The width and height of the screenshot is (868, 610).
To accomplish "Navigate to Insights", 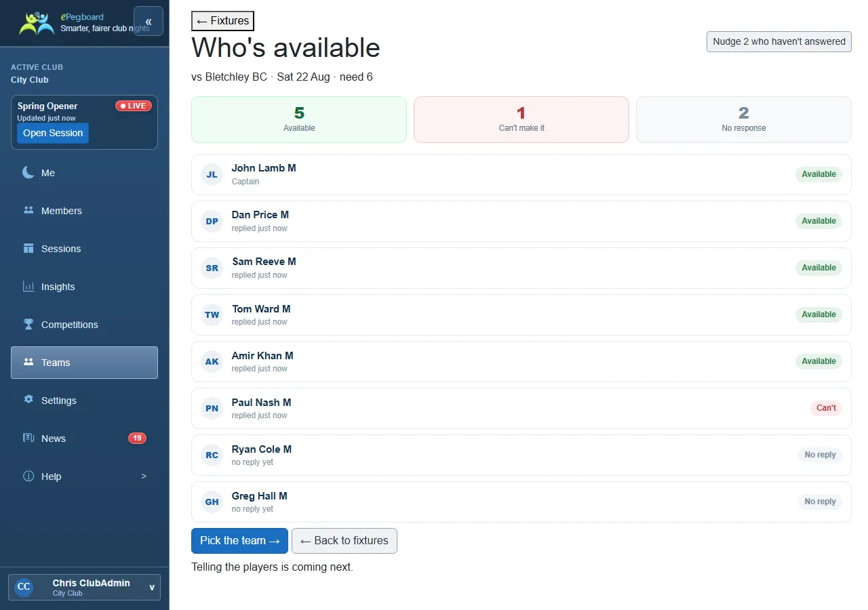I will (84, 287).
